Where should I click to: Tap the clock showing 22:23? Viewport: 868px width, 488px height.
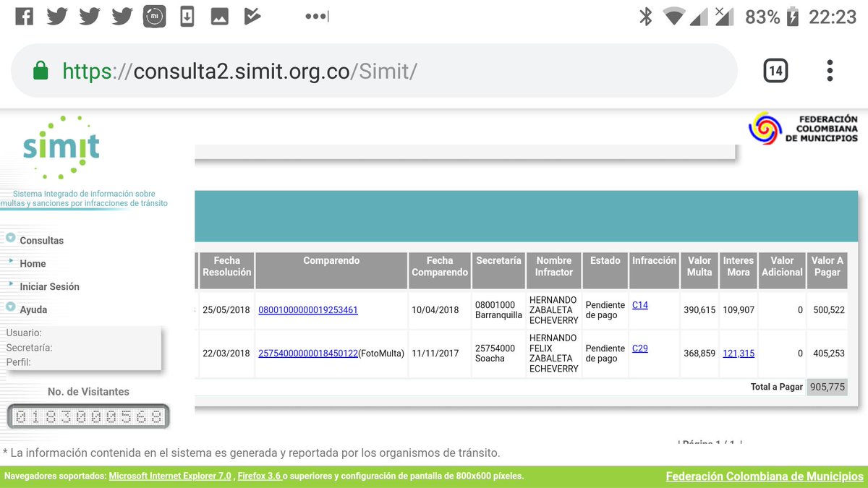click(832, 16)
